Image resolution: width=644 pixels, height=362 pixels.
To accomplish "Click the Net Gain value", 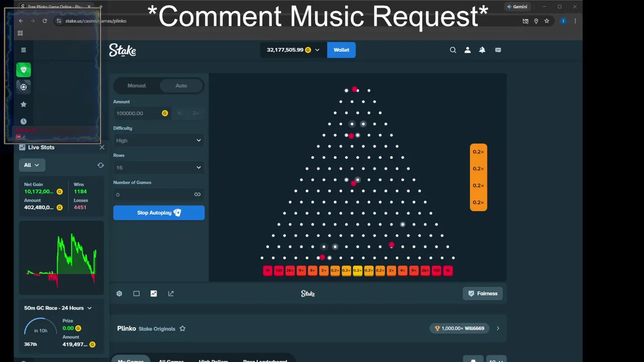I will pyautogui.click(x=39, y=192).
